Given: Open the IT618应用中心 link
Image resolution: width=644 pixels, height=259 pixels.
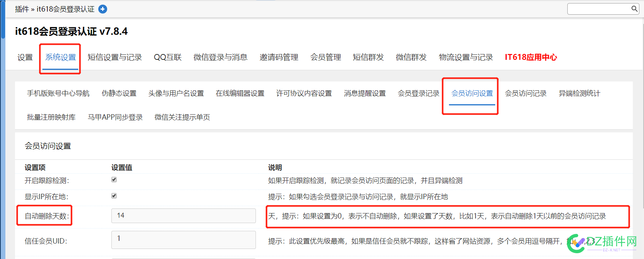Looking at the screenshot, I should pyautogui.click(x=531, y=58).
